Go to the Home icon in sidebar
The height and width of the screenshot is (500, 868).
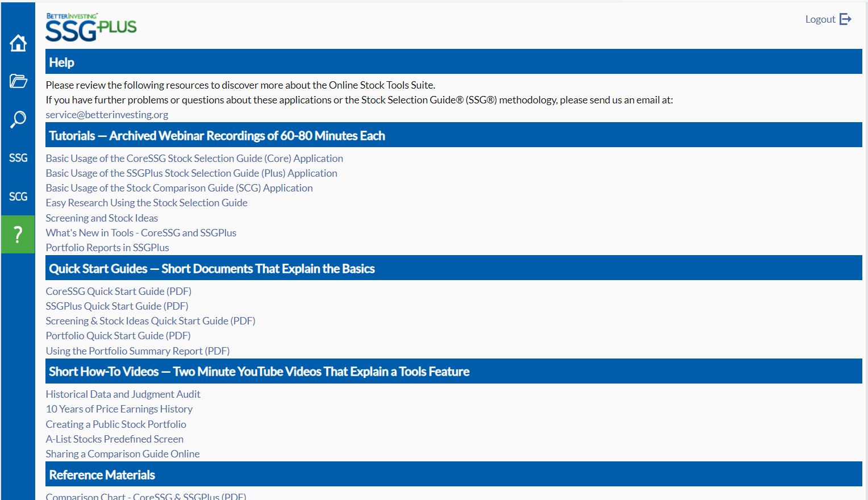tap(18, 43)
